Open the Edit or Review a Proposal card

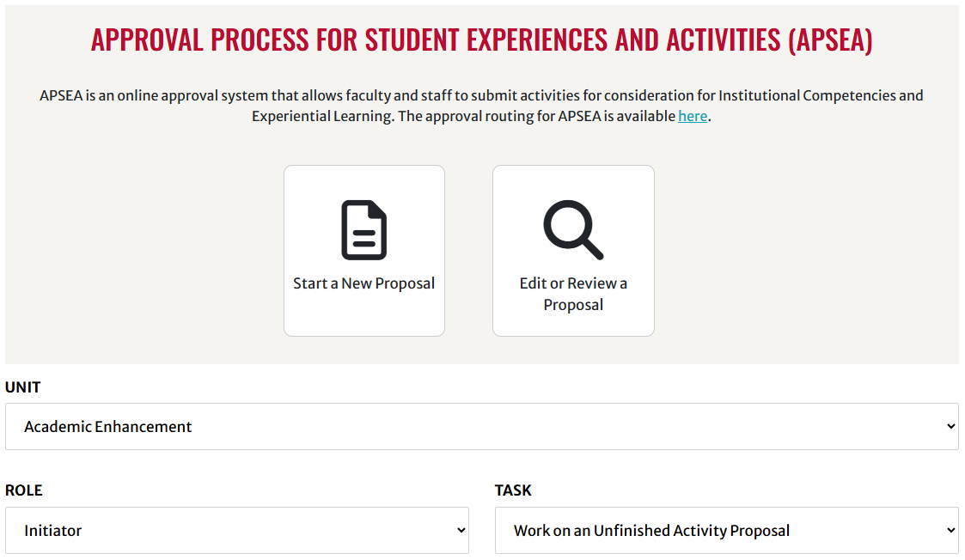coord(573,251)
